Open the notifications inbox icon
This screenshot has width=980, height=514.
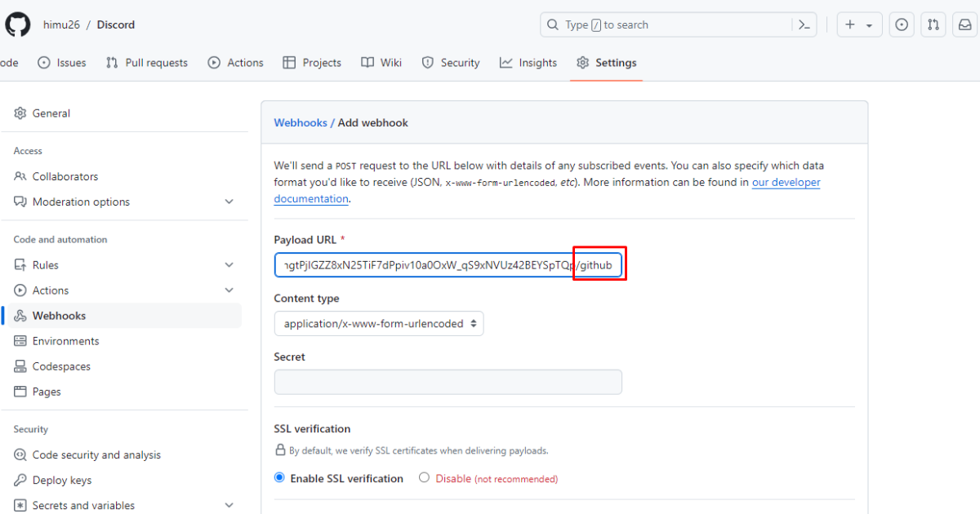pyautogui.click(x=964, y=25)
